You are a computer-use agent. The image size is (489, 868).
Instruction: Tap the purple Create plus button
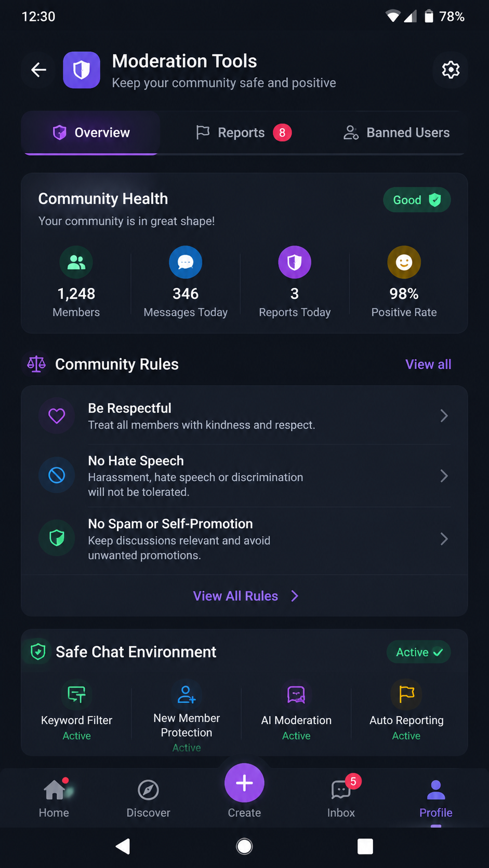pos(244,783)
